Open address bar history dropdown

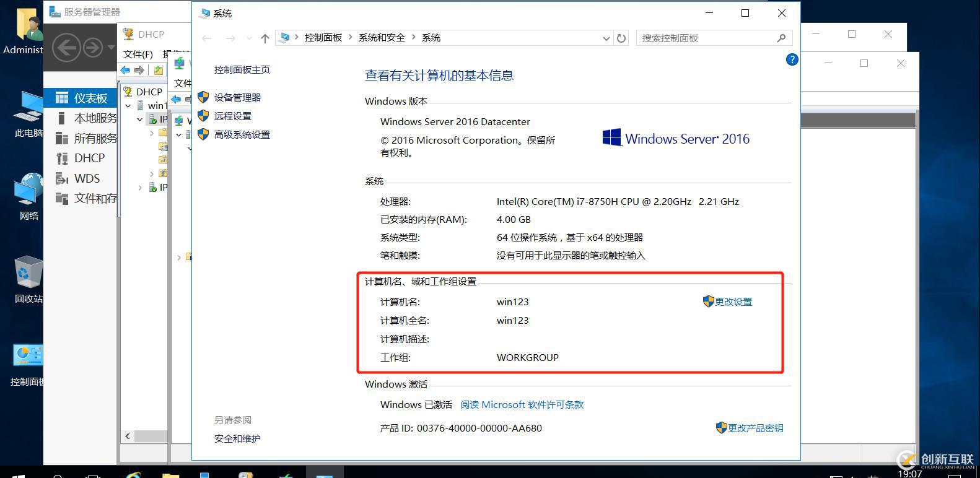coord(606,38)
